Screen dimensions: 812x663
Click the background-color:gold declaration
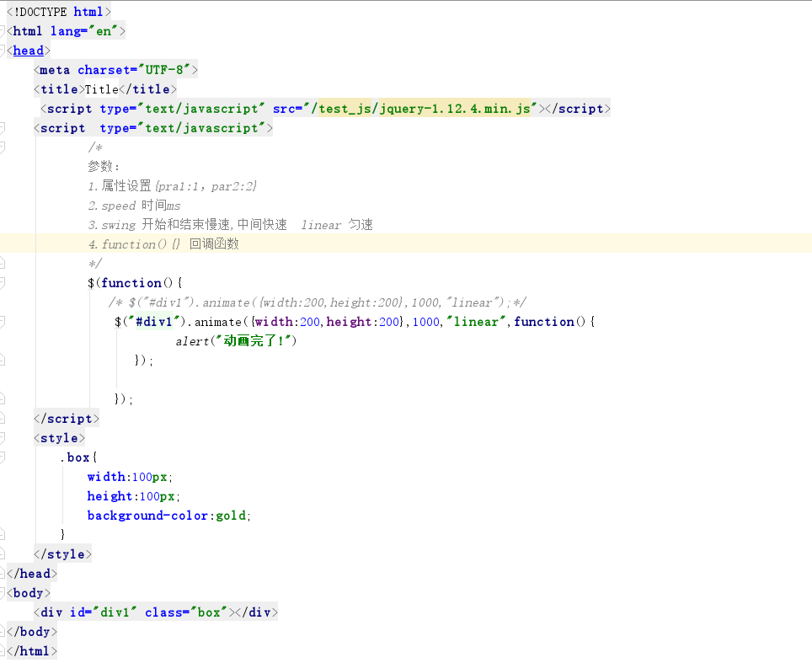point(168,516)
